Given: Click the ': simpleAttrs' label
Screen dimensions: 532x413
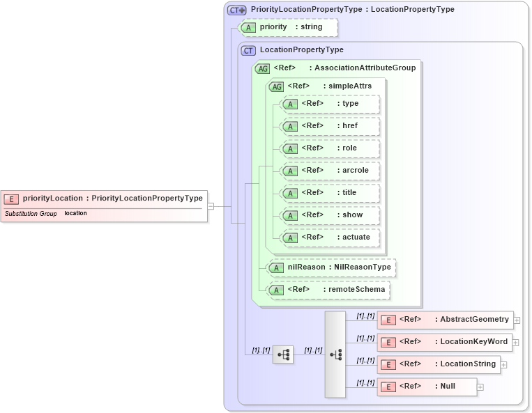Looking at the screenshot, I should coord(347,86).
